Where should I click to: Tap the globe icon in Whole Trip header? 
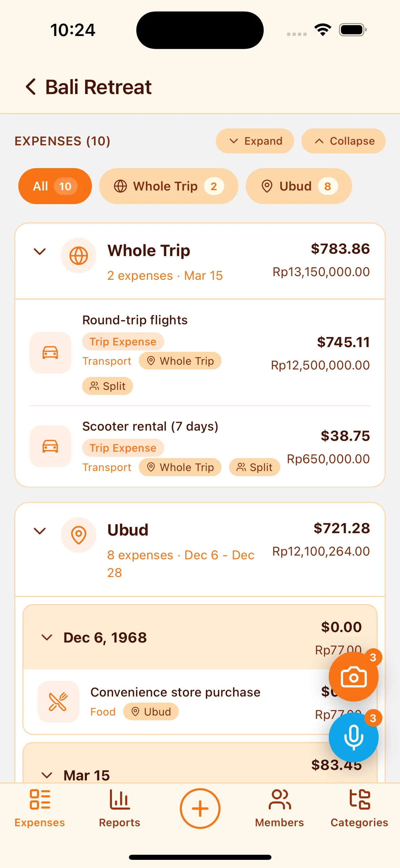tap(78, 256)
